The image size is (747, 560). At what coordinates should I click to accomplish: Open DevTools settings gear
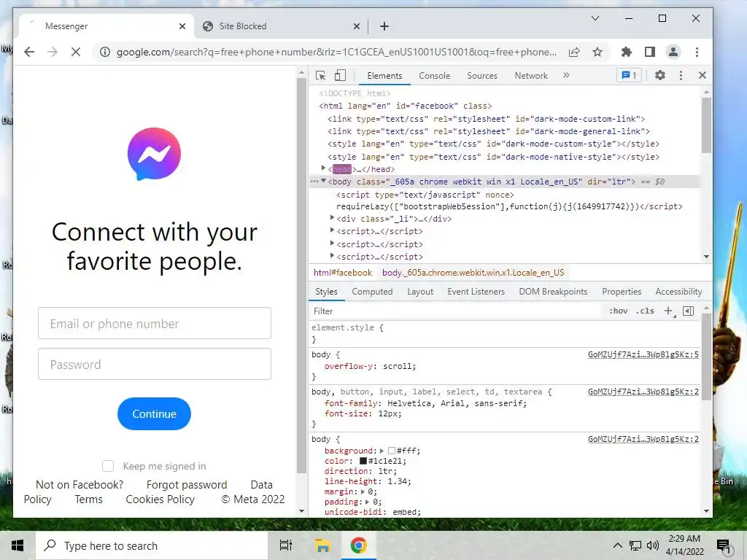[659, 75]
